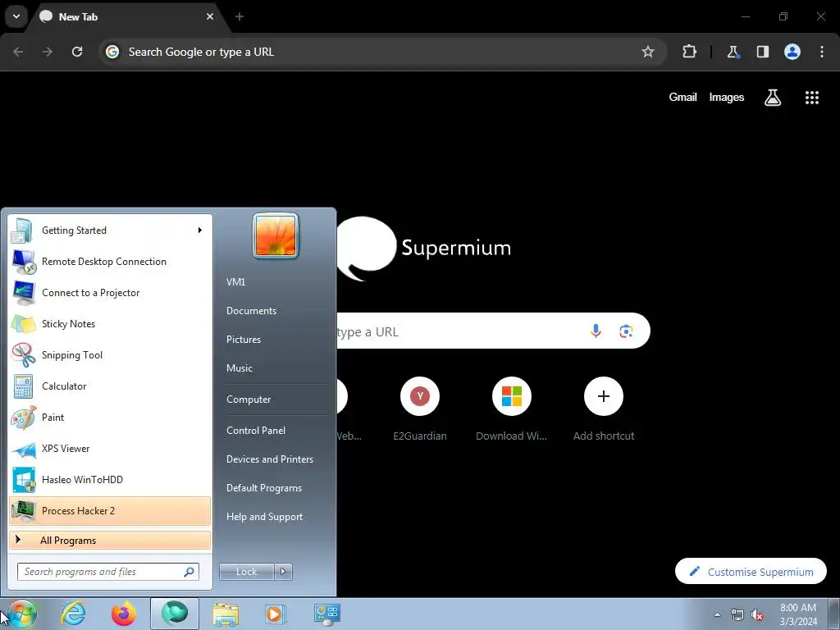Image resolution: width=840 pixels, height=630 pixels.
Task: Expand All Programs list
Action: click(x=110, y=540)
